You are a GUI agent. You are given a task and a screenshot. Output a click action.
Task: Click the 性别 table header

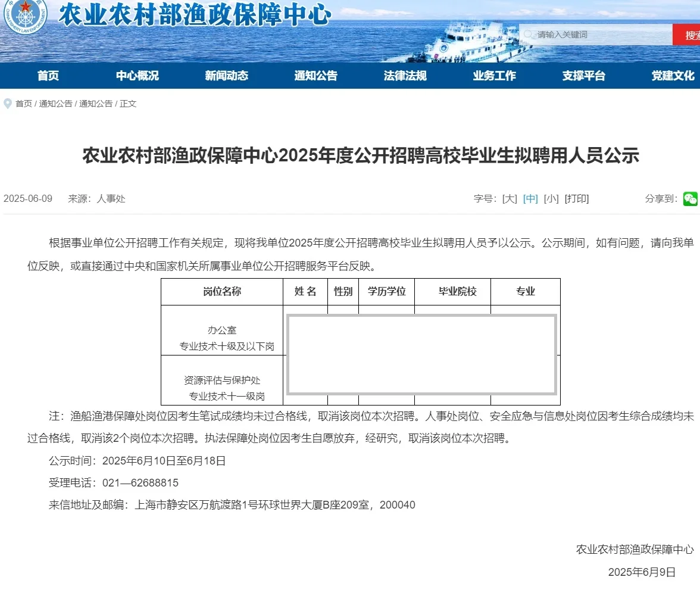pos(343,292)
